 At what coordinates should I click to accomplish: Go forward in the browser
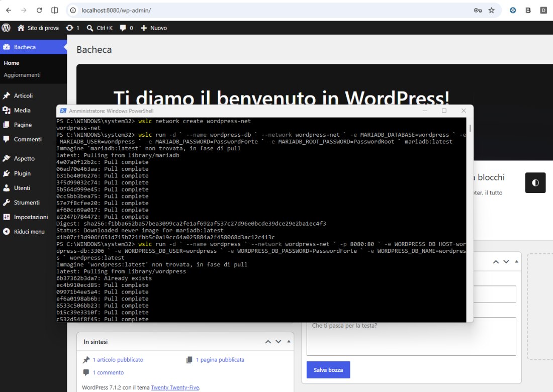pos(24,10)
